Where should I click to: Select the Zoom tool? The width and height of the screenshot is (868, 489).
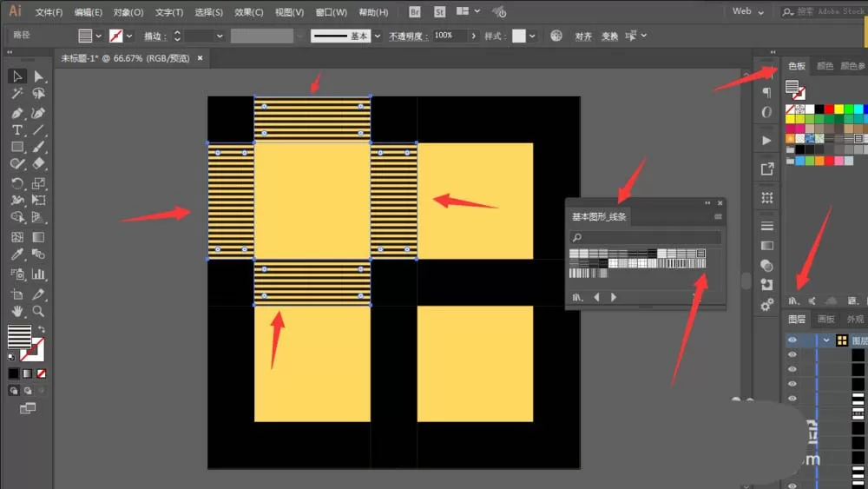(x=38, y=311)
